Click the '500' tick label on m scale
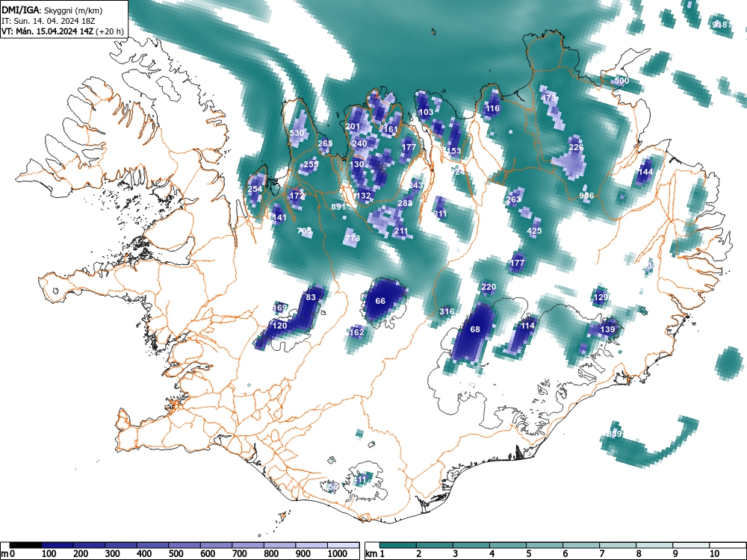The width and height of the screenshot is (747, 560). (x=176, y=554)
